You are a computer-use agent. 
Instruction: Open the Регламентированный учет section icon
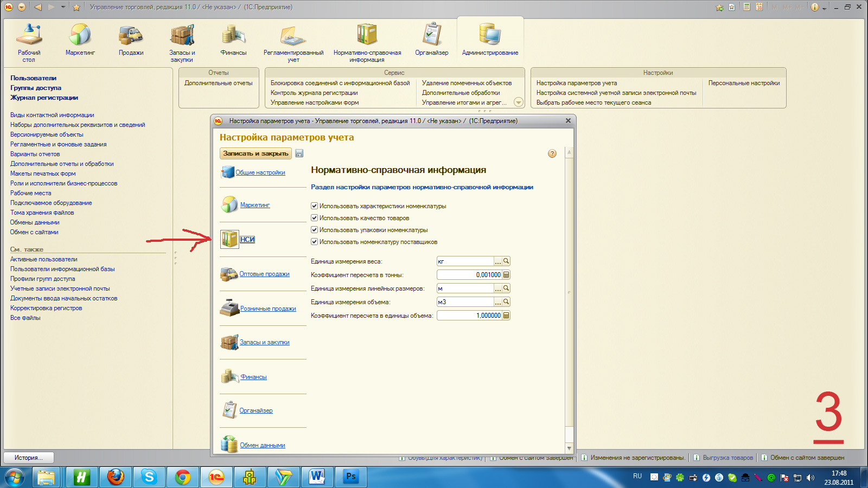pyautogui.click(x=293, y=35)
